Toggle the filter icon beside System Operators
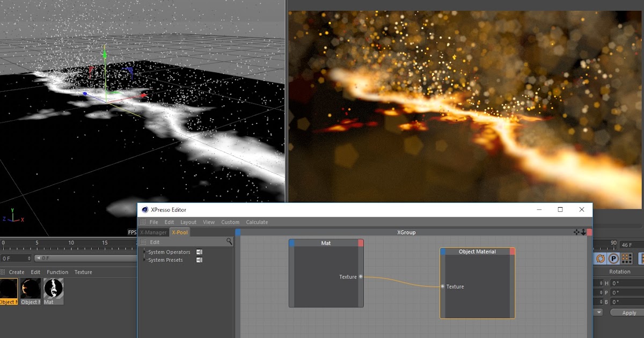Image resolution: width=644 pixels, height=338 pixels. coord(199,252)
